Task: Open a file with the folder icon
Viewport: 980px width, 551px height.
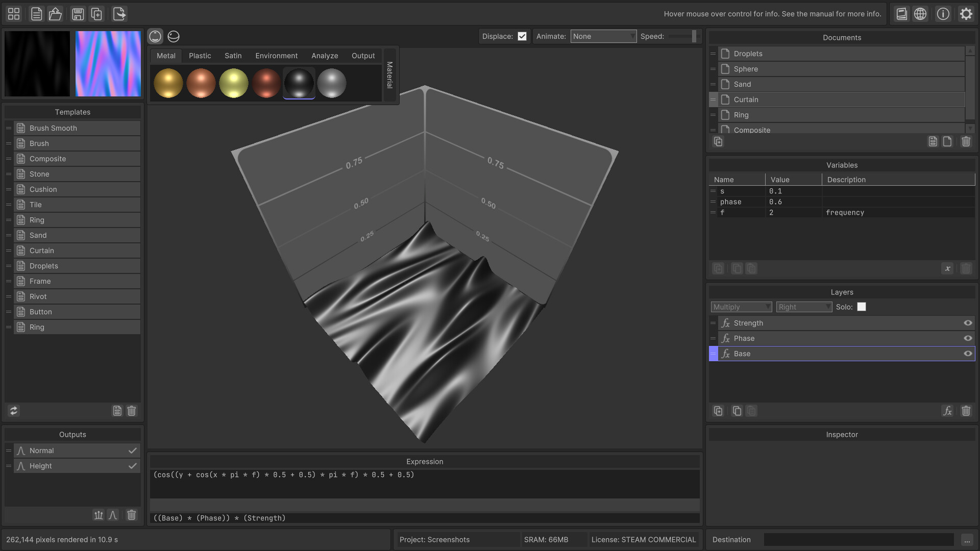Action: (55, 14)
